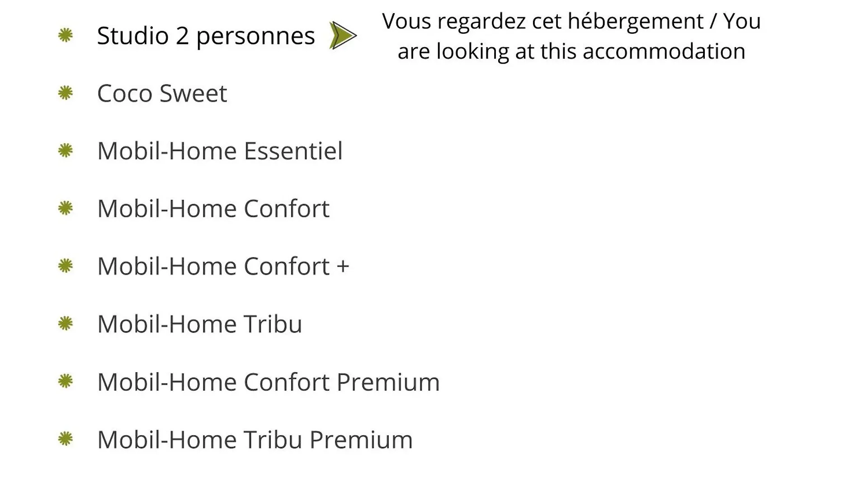Open the Mobil-Home Confort entry
Screen dimensions: 868x488
click(x=213, y=208)
